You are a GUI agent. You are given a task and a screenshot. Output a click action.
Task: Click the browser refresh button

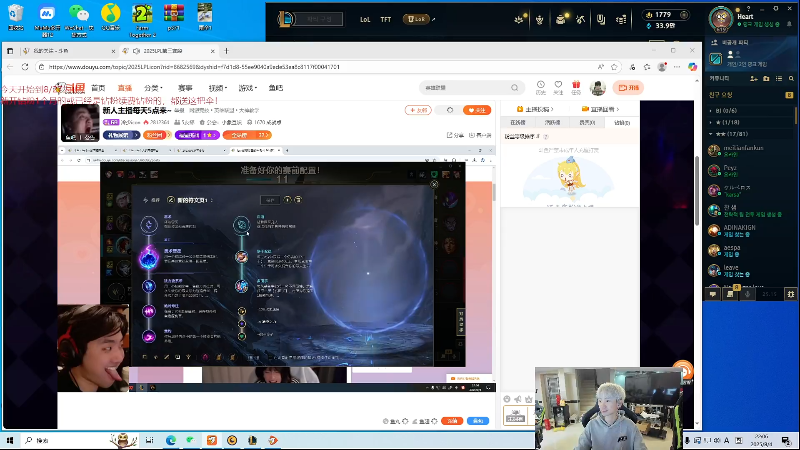[25, 67]
